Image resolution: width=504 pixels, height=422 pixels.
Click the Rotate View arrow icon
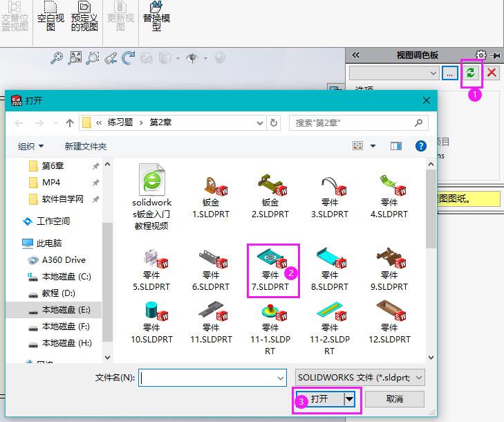[x=129, y=58]
